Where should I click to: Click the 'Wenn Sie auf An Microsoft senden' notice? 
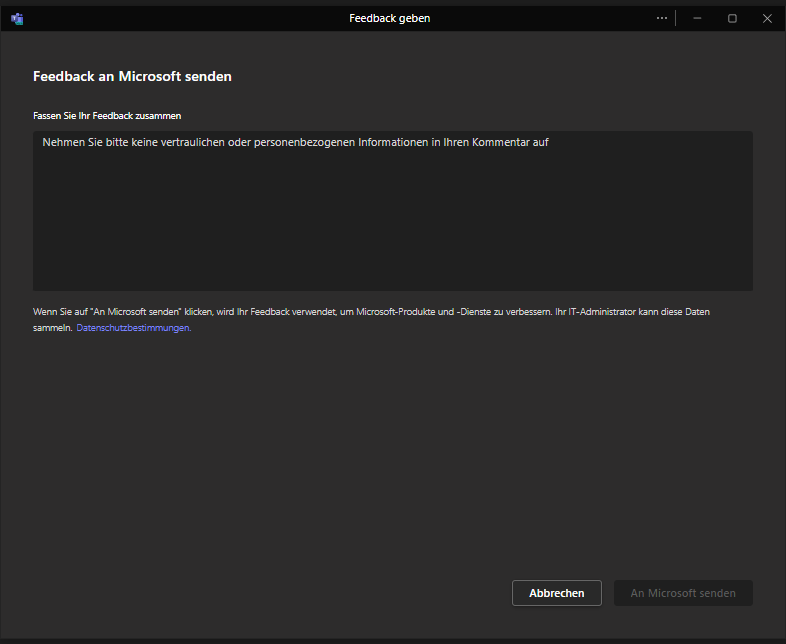pos(371,320)
